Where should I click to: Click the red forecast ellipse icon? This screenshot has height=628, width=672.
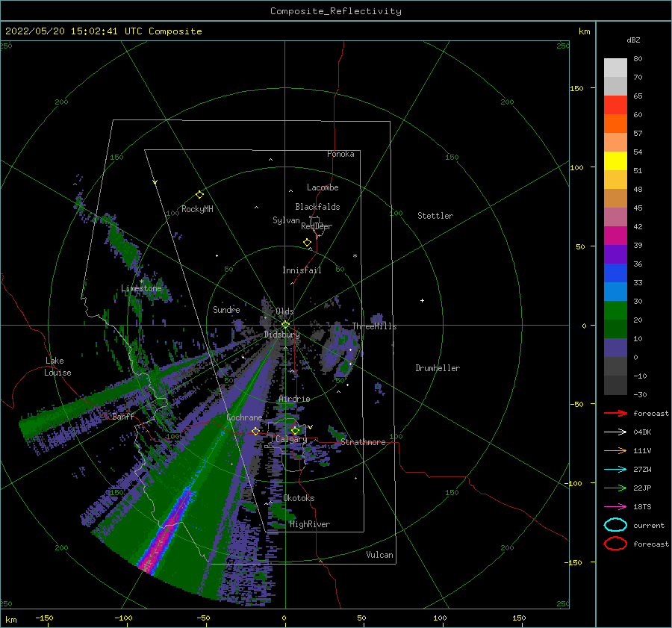pos(615,544)
